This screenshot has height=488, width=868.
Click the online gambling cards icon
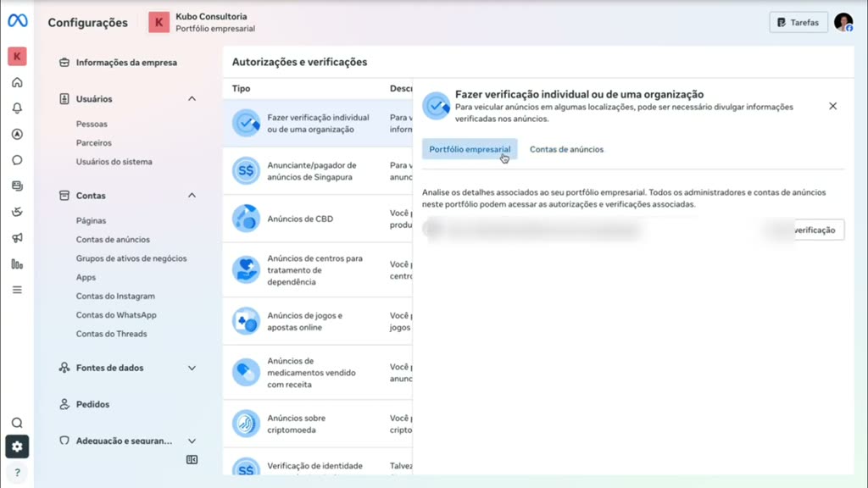[246, 321]
